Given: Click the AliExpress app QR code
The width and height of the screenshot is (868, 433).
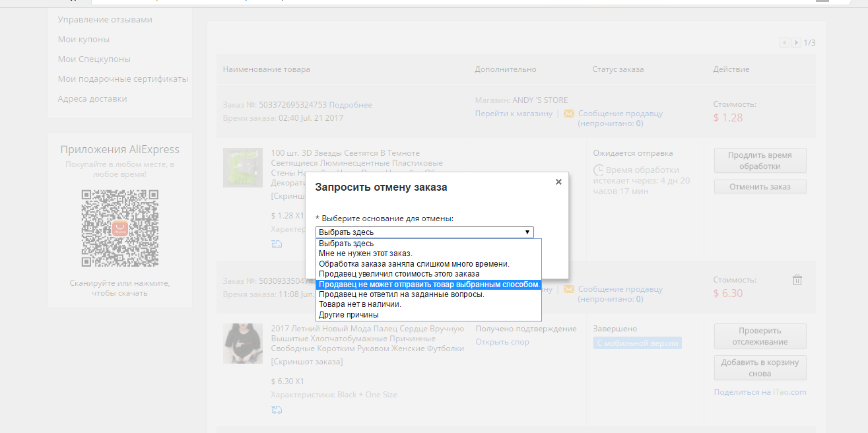Looking at the screenshot, I should (x=119, y=228).
